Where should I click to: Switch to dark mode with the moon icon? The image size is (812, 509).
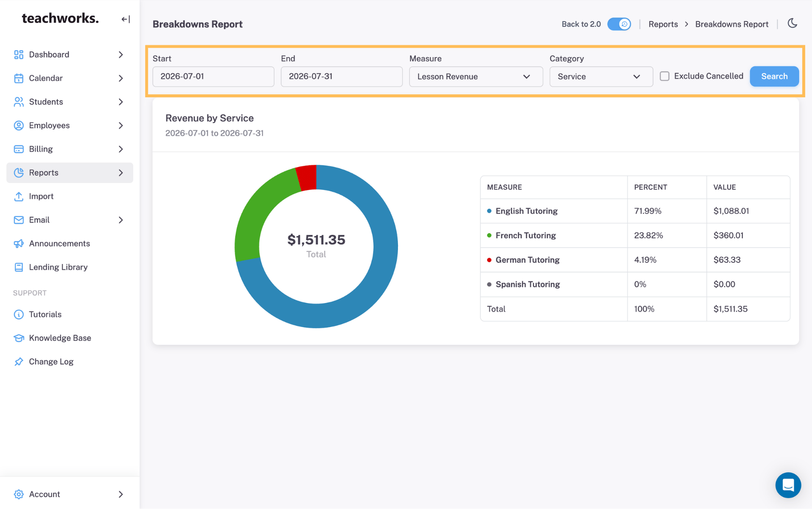793,23
